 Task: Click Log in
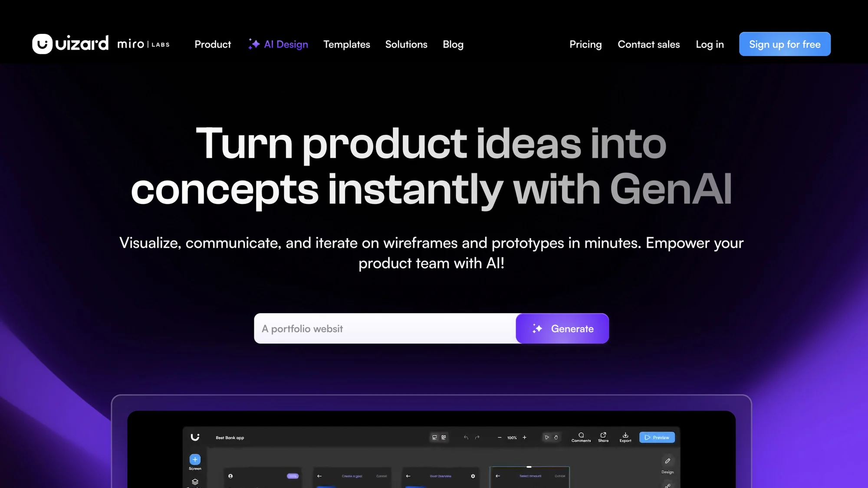[x=710, y=44]
